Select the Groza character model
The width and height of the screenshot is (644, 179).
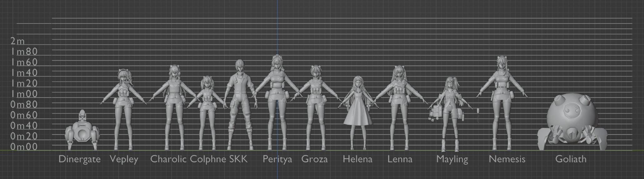pos(316,108)
